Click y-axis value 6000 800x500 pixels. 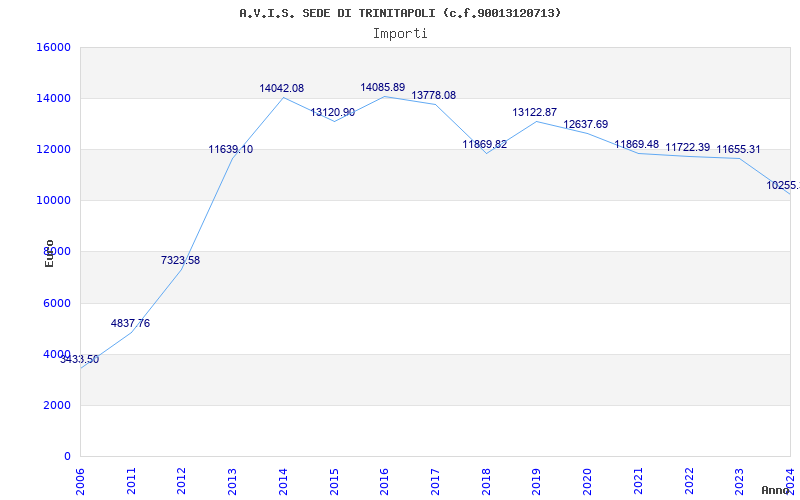coord(56,303)
